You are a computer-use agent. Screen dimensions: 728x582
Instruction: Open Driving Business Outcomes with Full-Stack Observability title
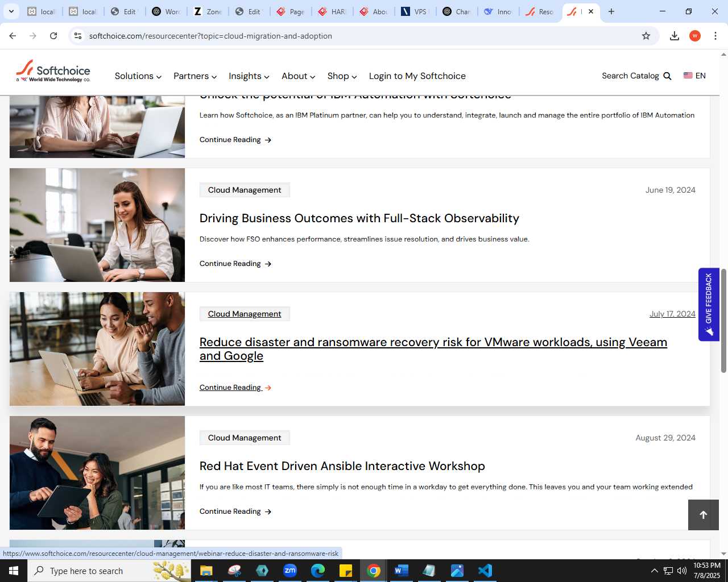click(x=359, y=218)
